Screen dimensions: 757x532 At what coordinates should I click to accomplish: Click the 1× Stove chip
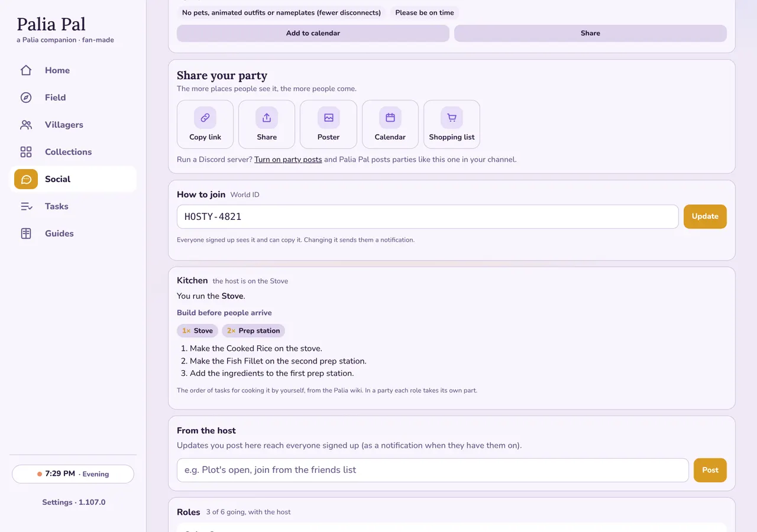coord(198,330)
